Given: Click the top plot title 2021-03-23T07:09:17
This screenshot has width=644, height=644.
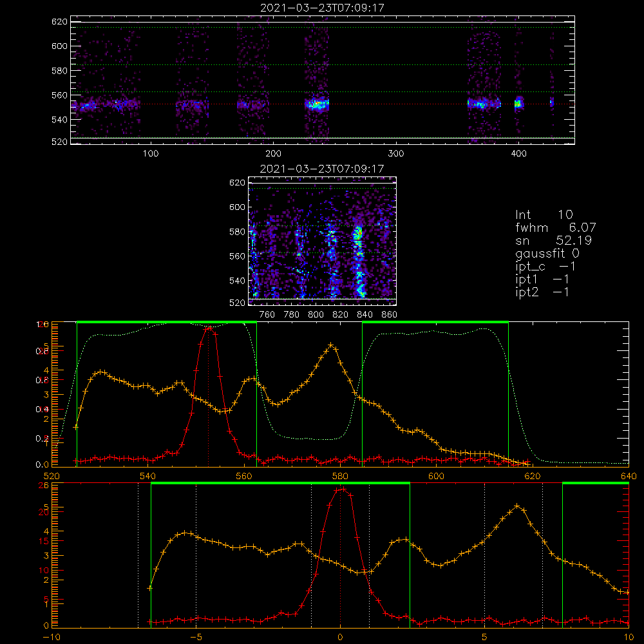Looking at the screenshot, I should coord(323,8).
